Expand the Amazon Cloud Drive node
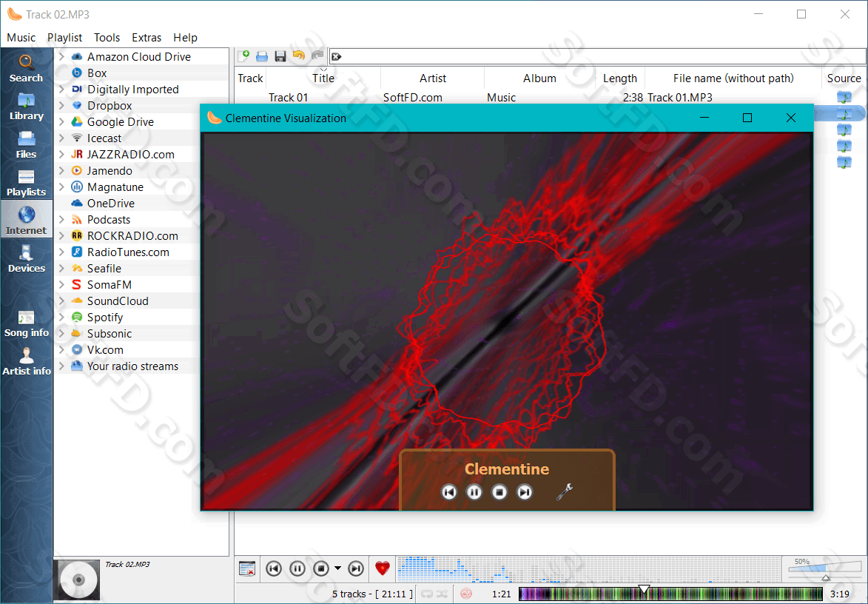The image size is (868, 604). pos(62,56)
